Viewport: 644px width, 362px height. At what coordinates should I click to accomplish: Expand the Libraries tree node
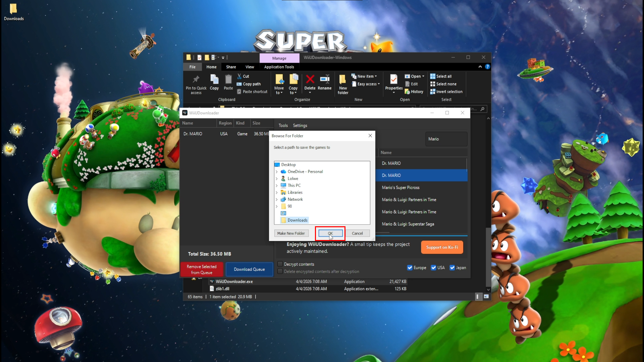point(277,192)
